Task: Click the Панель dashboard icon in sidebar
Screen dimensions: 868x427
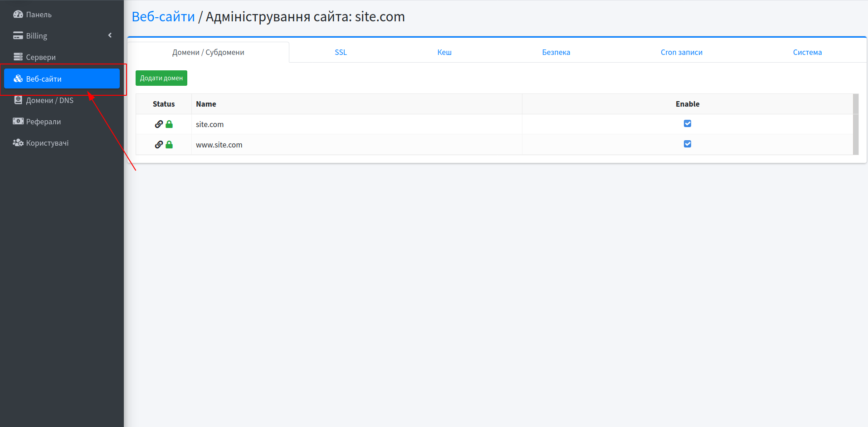Action: coord(18,15)
